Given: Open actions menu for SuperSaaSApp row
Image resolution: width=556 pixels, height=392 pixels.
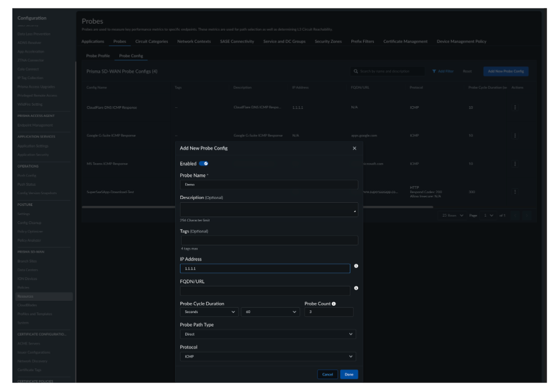Looking at the screenshot, I should point(515,192).
